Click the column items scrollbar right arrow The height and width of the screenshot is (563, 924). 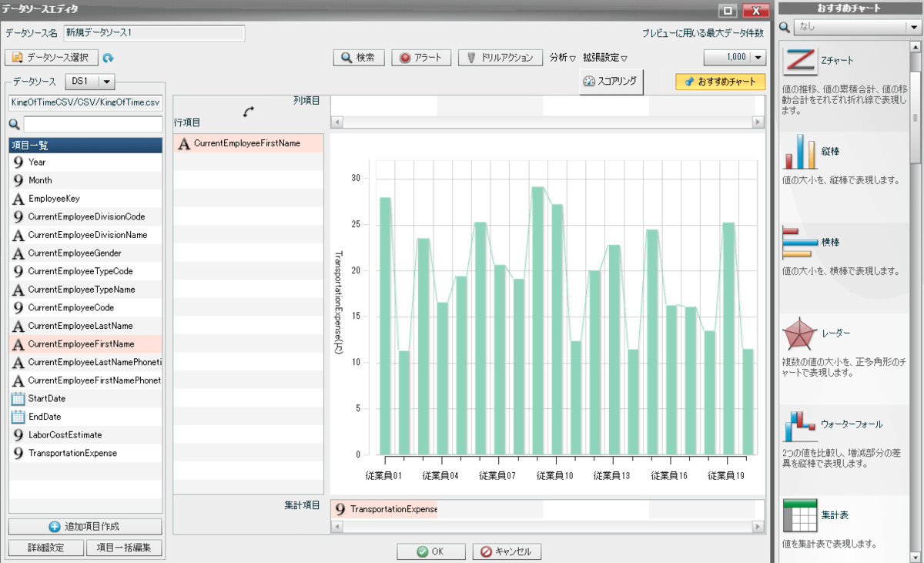click(x=758, y=122)
